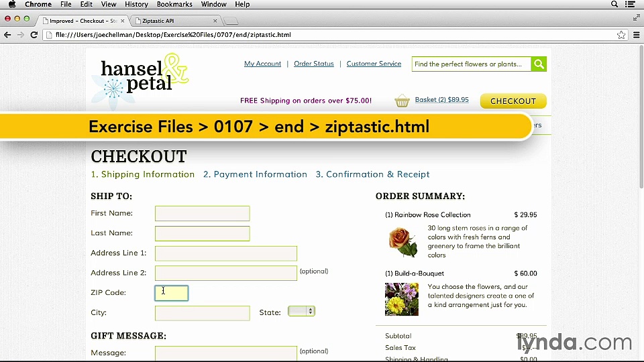Click the "ORDER SUMMARY:" heading
The height and width of the screenshot is (362, 644).
coord(420,196)
